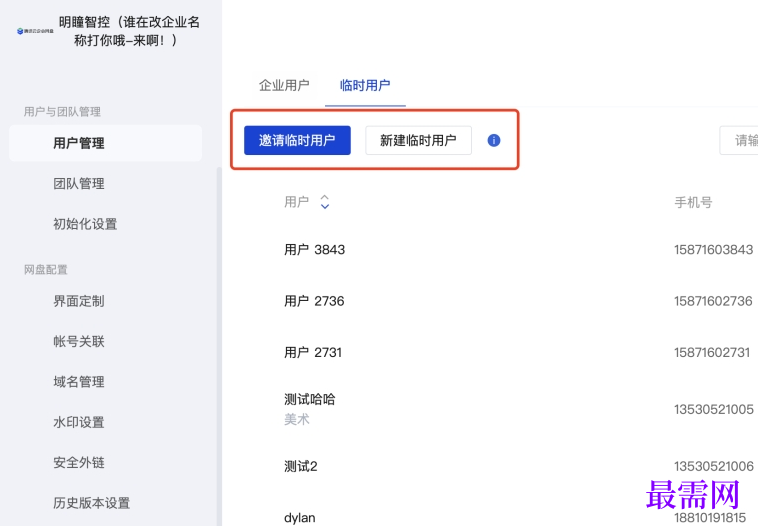Click the 新建临时用户 button

pos(418,141)
